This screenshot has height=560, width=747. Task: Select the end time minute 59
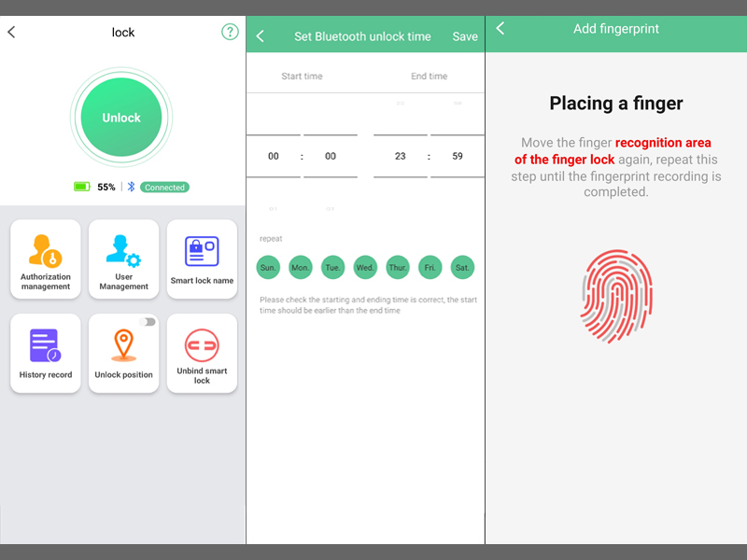[x=458, y=156]
